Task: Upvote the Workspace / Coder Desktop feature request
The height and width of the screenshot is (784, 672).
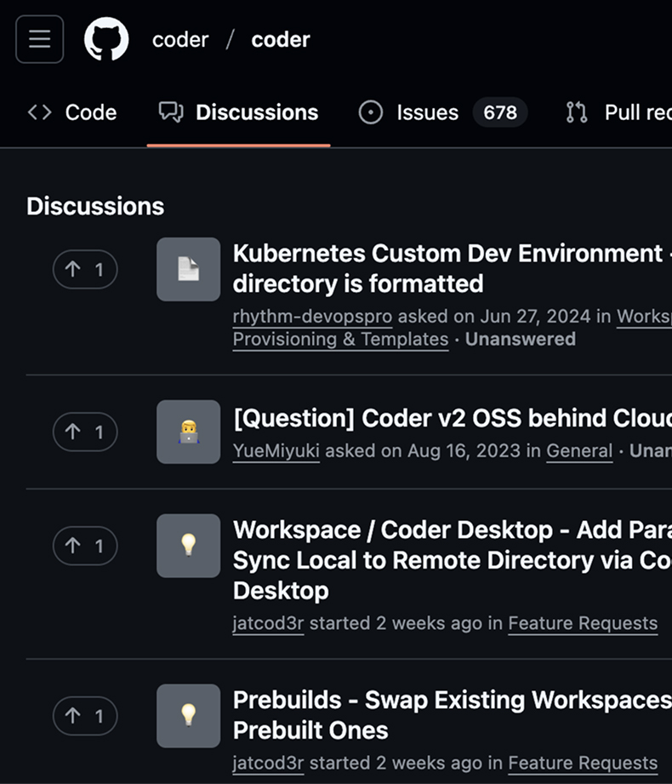Action: point(85,546)
